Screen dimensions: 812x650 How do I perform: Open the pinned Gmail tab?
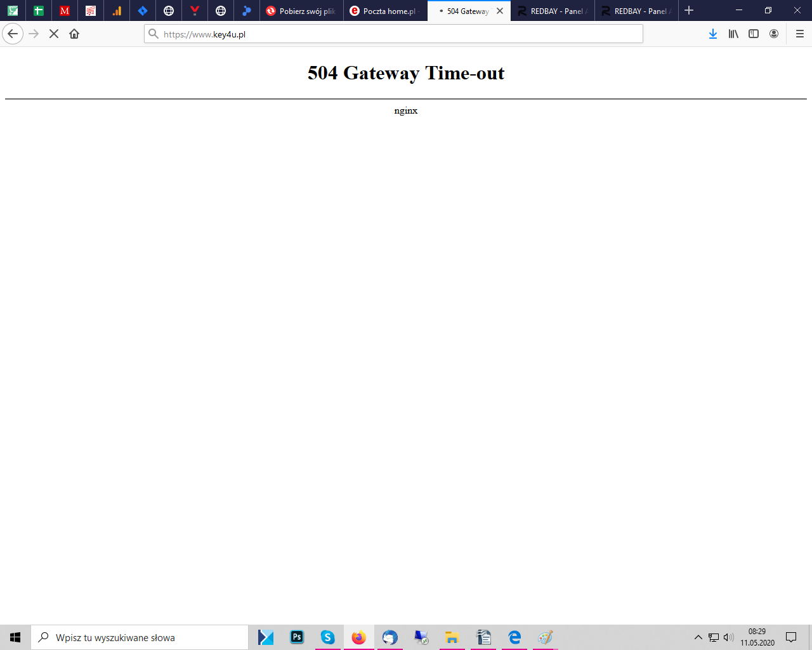point(65,11)
